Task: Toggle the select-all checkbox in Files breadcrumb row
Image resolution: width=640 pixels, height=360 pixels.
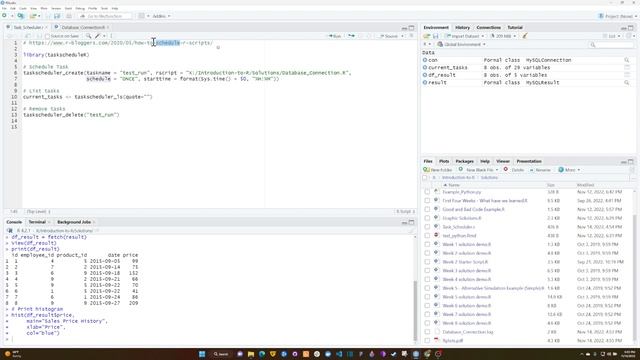Action: 425,178
